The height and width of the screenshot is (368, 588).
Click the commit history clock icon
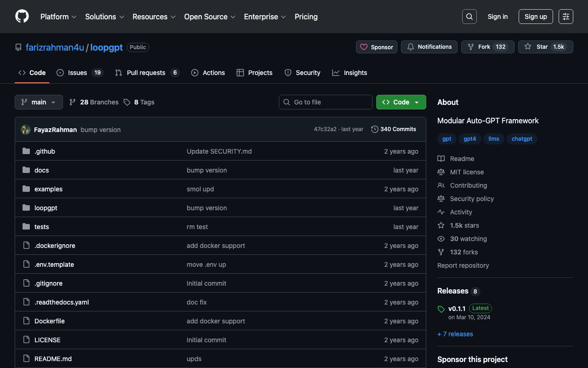(x=375, y=129)
